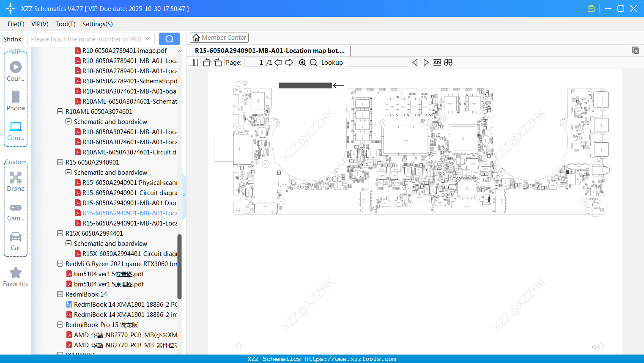644x363 pixels.
Task: Open R10-6050A3074601-MB-A01-boa file
Action: 126,91
